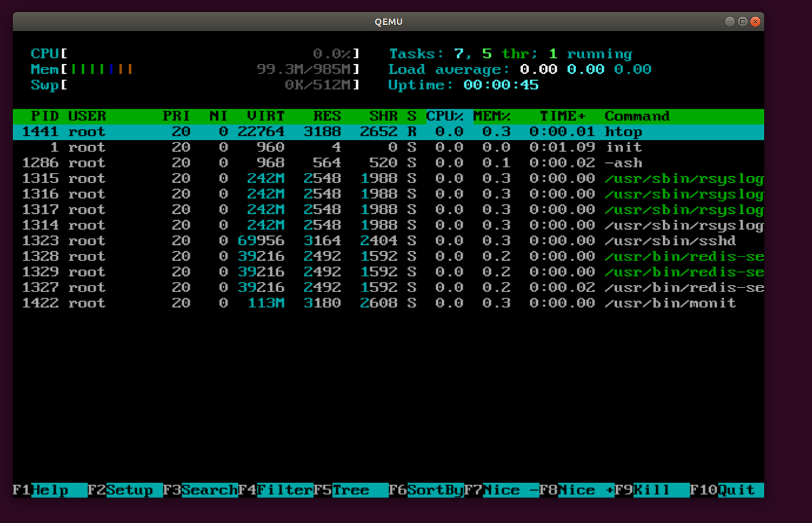The height and width of the screenshot is (523, 812).
Task: Click the Mem usage meter bar
Action: tap(191, 69)
